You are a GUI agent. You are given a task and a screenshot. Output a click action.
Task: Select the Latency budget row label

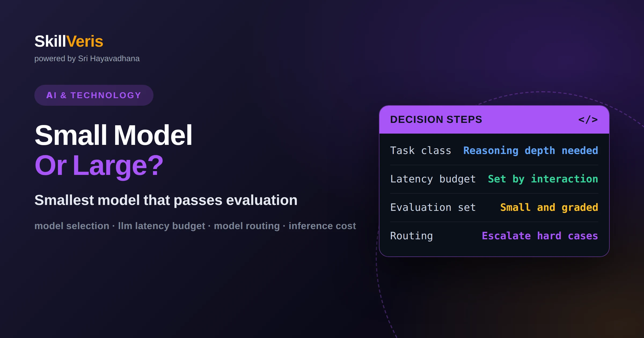(433, 179)
